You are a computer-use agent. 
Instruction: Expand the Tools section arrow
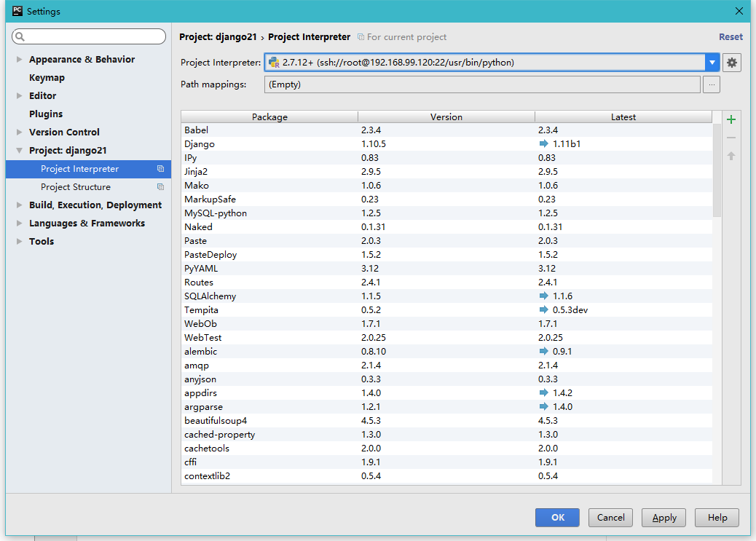point(19,242)
